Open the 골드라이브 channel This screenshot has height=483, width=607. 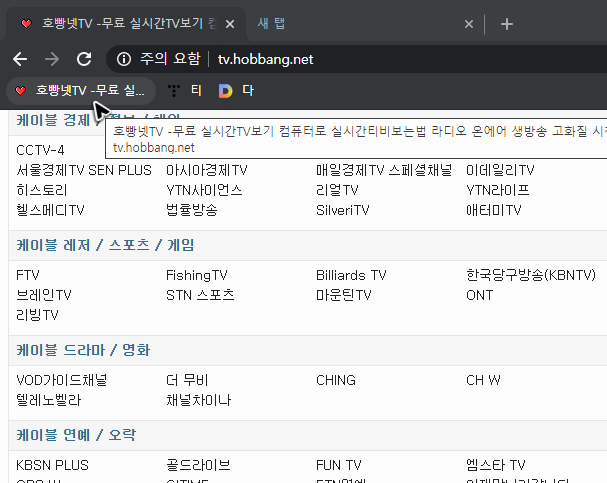(x=198, y=465)
